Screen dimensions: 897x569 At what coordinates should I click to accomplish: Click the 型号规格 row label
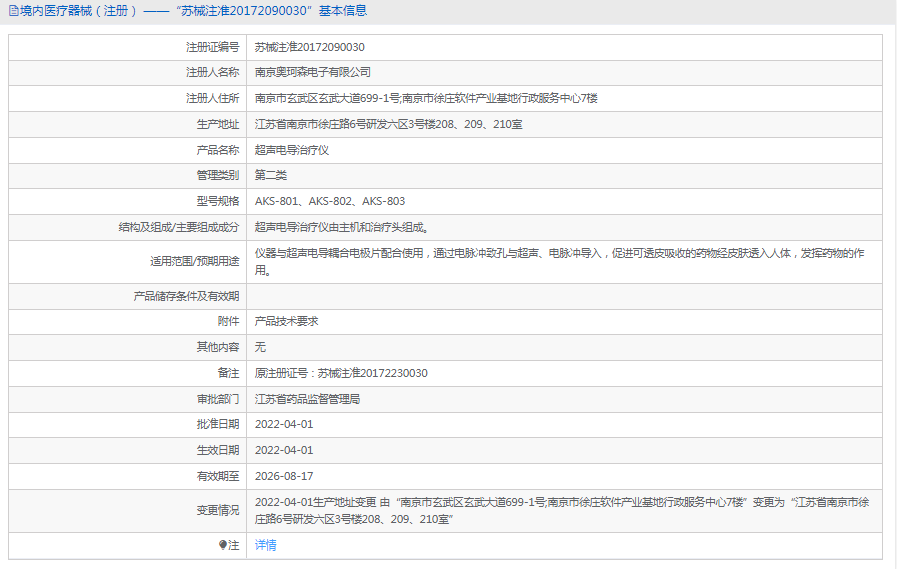point(218,201)
